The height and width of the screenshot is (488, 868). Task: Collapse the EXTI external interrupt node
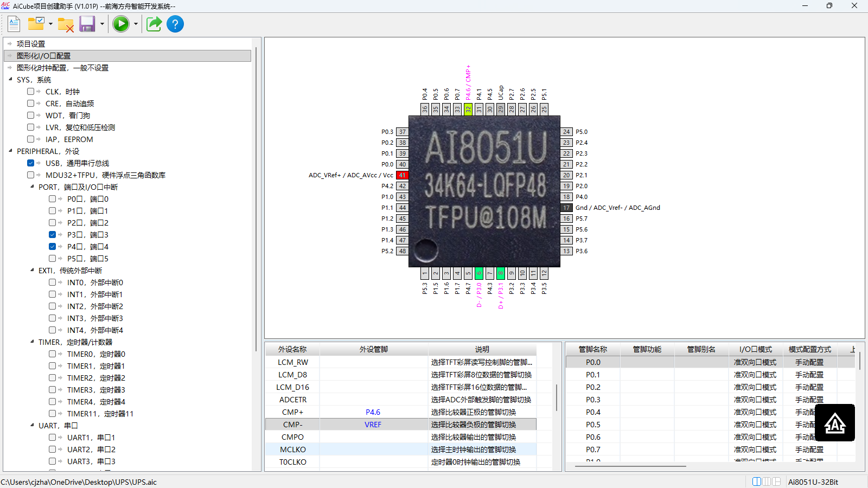32,271
